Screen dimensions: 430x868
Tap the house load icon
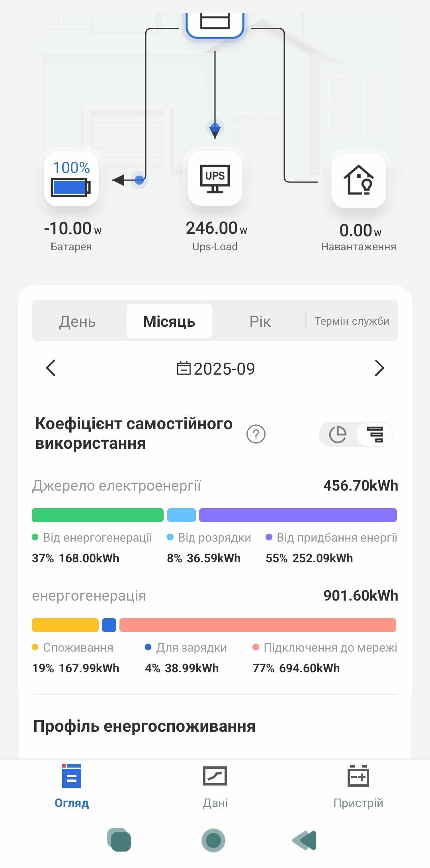click(x=358, y=180)
